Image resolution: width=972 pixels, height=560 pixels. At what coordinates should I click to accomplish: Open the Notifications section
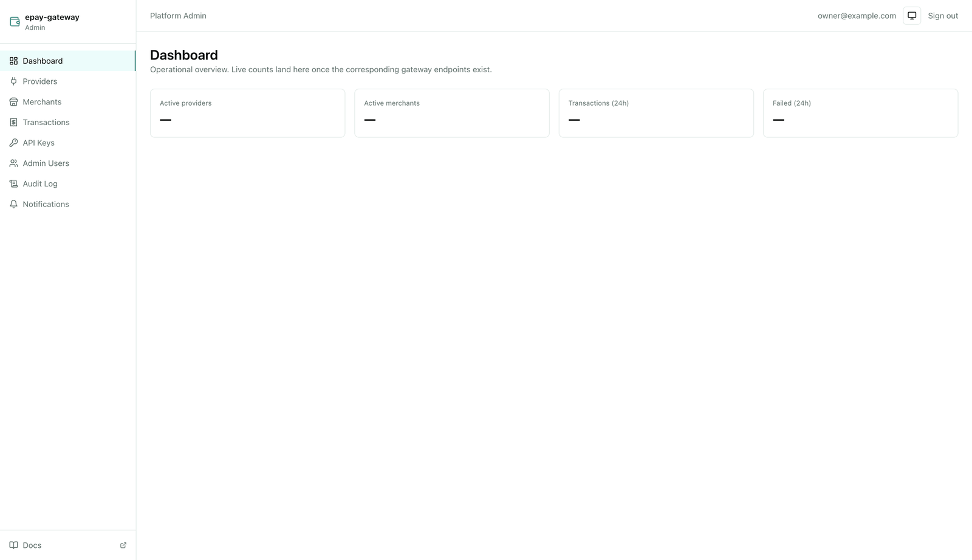[67, 204]
